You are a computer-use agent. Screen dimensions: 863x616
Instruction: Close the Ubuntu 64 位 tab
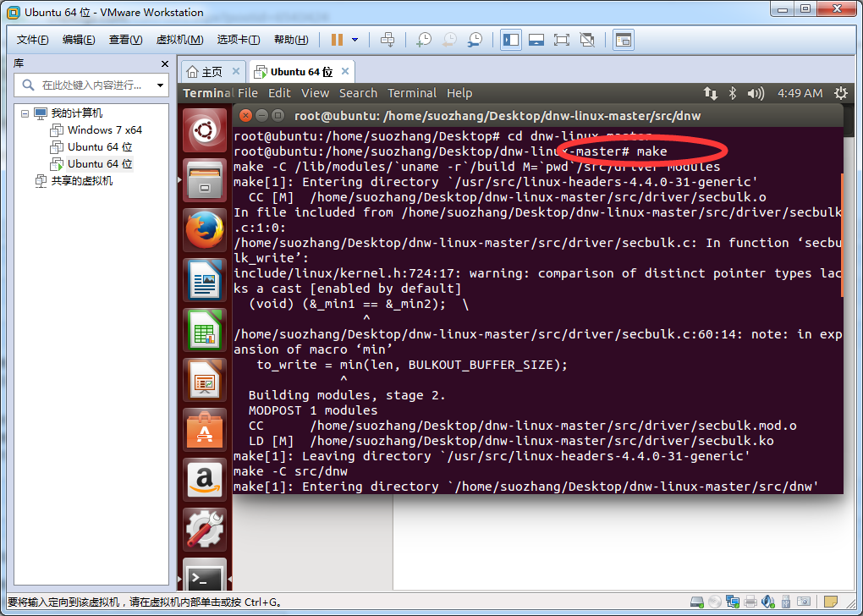345,72
